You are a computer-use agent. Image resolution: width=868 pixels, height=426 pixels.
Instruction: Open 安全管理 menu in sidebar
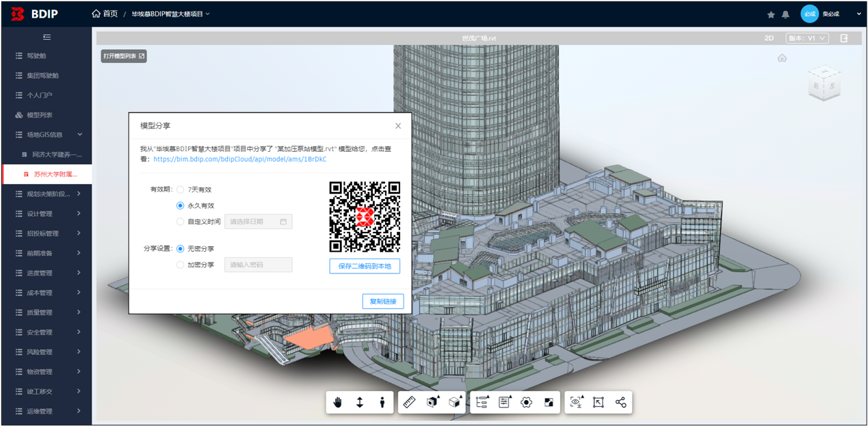(47, 332)
